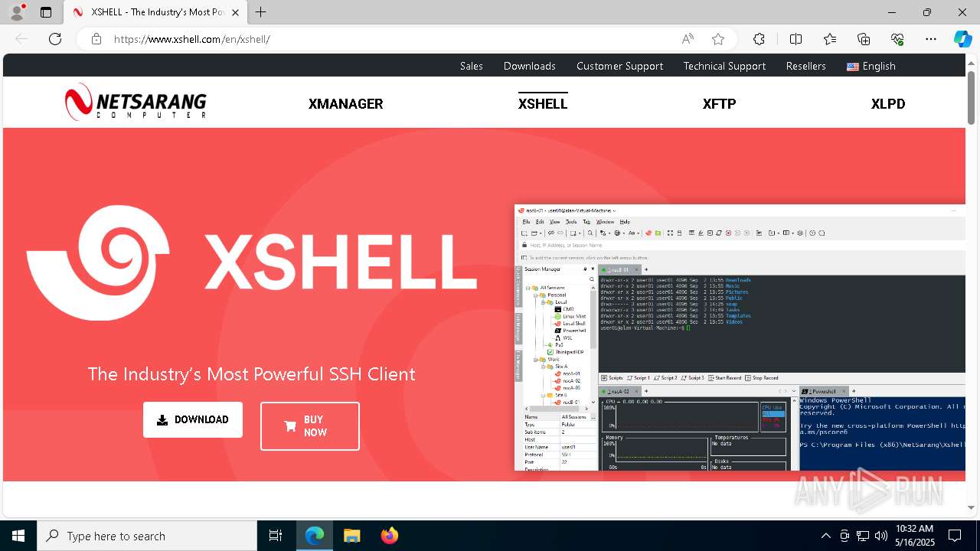The height and width of the screenshot is (551, 980).
Task: Open the English language selector
Action: (871, 66)
